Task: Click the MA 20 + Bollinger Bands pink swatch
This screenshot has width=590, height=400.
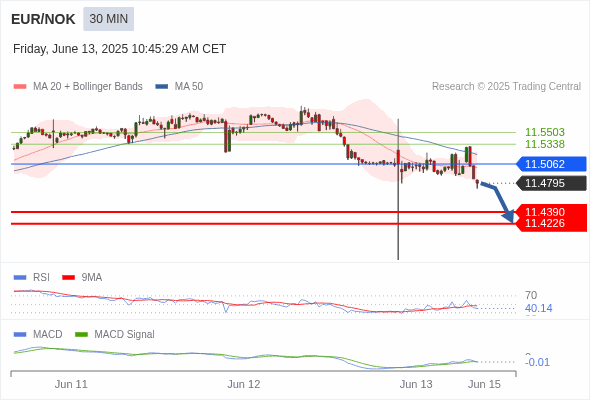Action: pyautogui.click(x=20, y=87)
